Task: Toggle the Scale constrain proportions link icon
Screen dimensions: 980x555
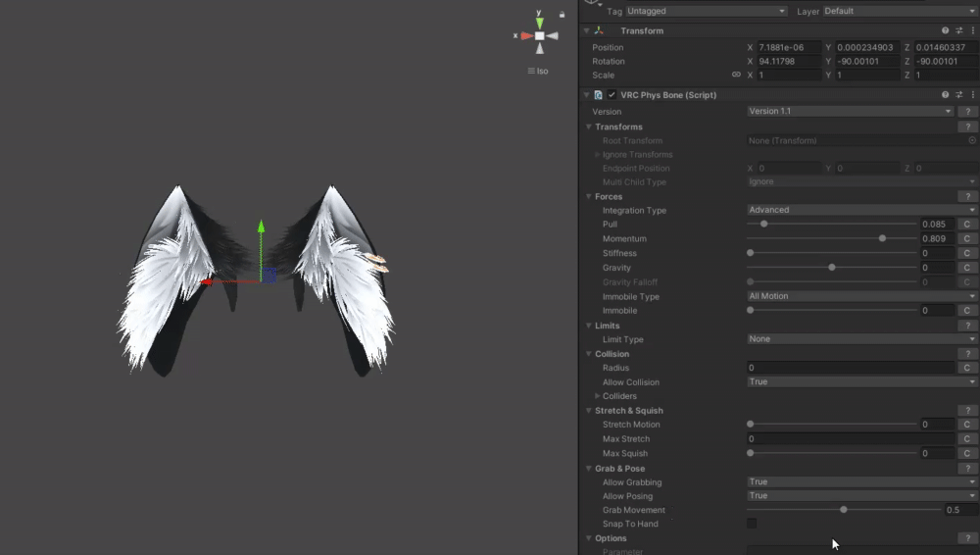Action: tap(736, 75)
